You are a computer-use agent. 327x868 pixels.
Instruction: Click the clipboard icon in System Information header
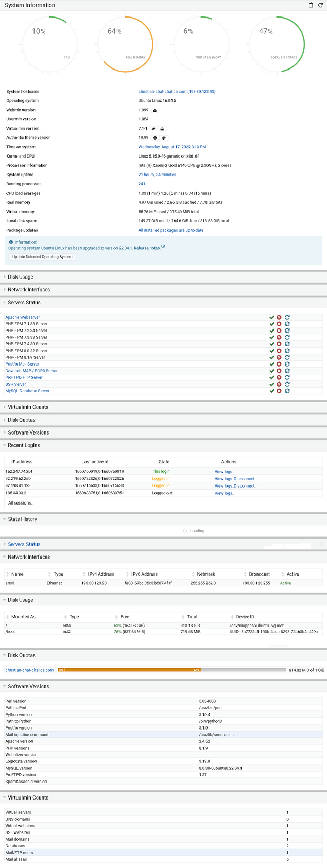[x=311, y=5]
